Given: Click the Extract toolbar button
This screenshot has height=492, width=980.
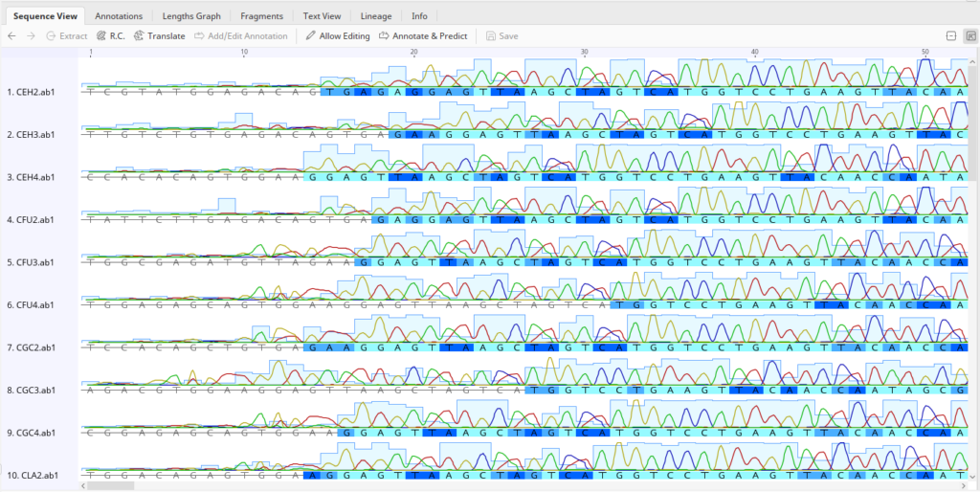Looking at the screenshot, I should pyautogui.click(x=66, y=36).
